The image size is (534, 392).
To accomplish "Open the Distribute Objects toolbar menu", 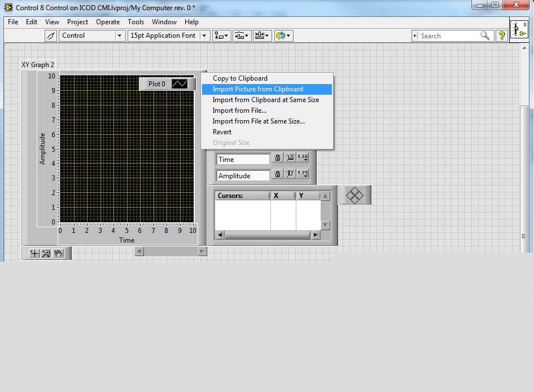I will pyautogui.click(x=242, y=36).
